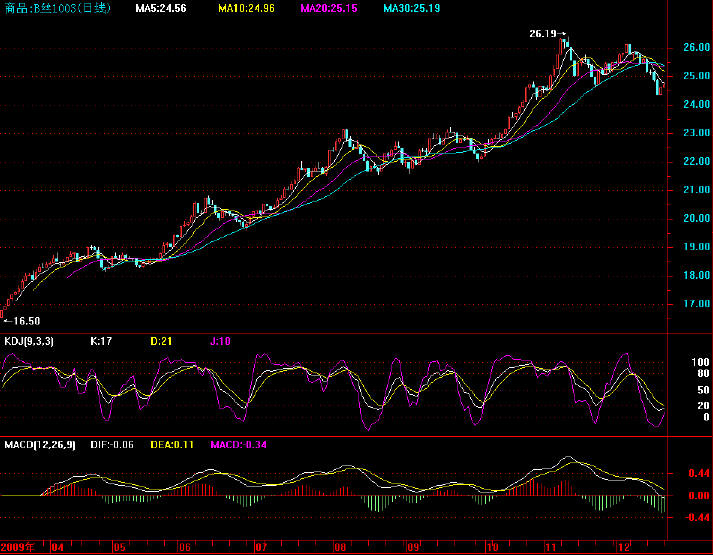Click the magenta J:10 value label
The height and width of the screenshot is (555, 713).
point(221,341)
